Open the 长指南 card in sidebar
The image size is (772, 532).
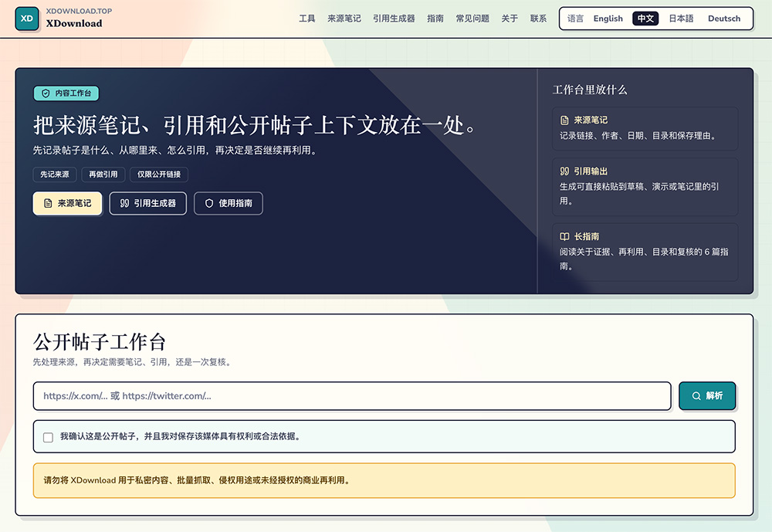pyautogui.click(x=645, y=252)
